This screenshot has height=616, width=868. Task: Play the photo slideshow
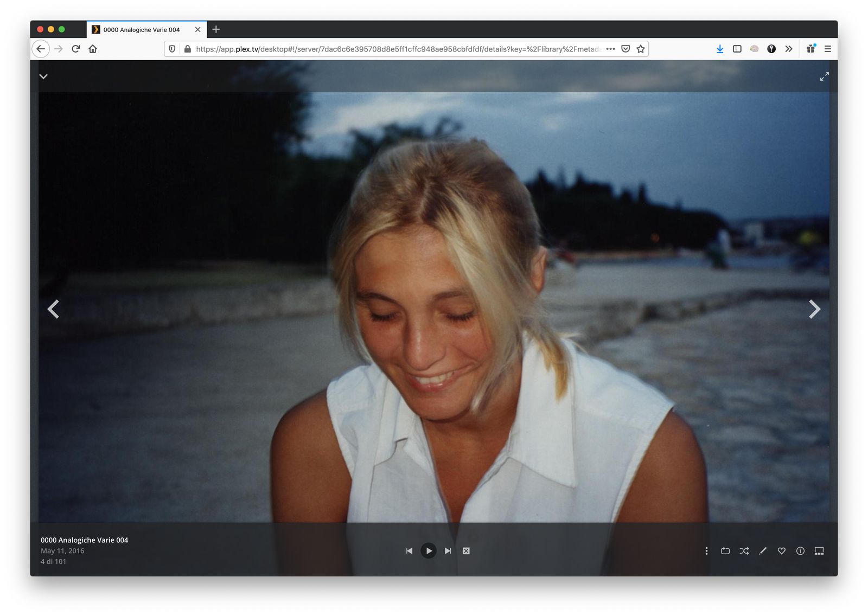click(429, 551)
